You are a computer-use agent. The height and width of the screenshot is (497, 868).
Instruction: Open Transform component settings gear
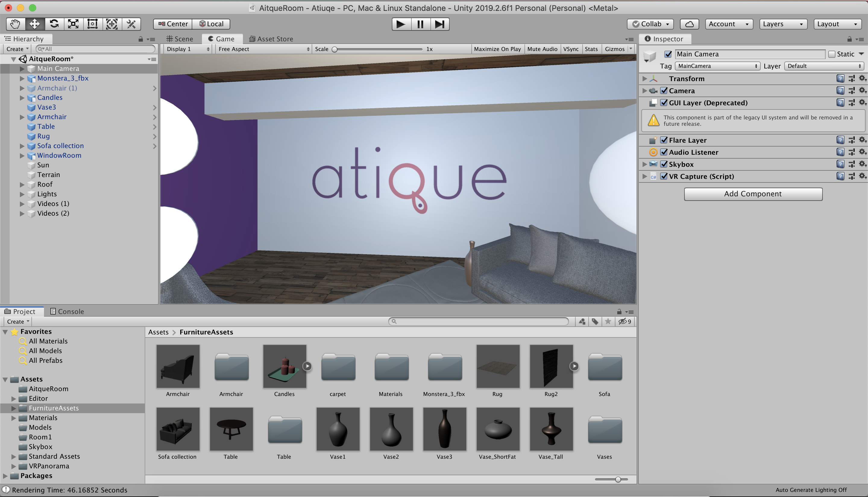pyautogui.click(x=862, y=78)
